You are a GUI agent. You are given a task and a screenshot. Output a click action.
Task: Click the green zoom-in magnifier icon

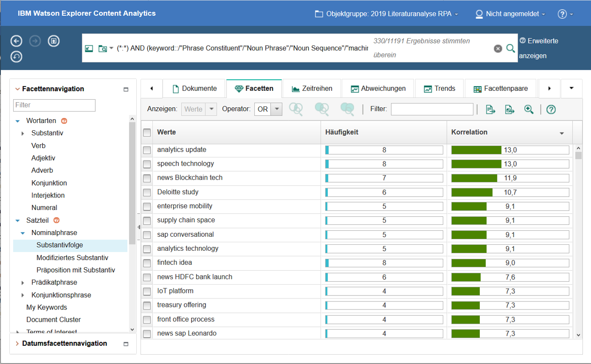coord(529,109)
